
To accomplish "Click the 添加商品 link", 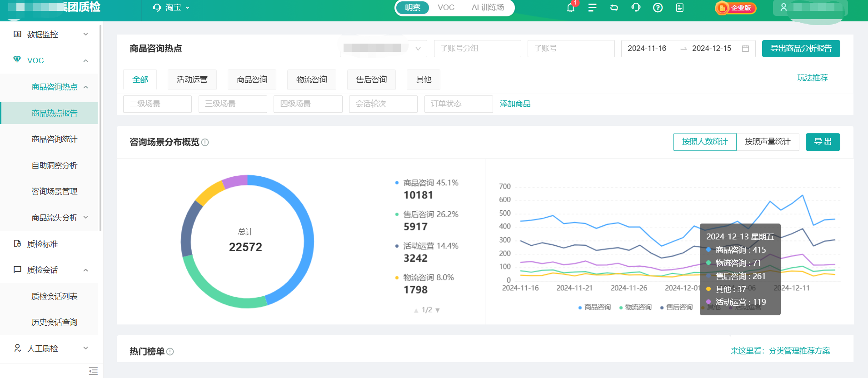I will tap(515, 104).
